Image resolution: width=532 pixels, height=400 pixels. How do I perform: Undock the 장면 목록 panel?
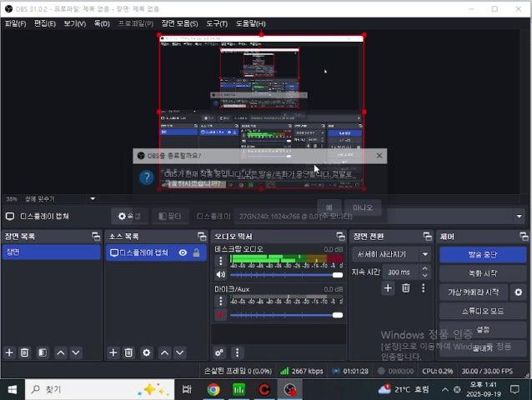[x=96, y=237]
